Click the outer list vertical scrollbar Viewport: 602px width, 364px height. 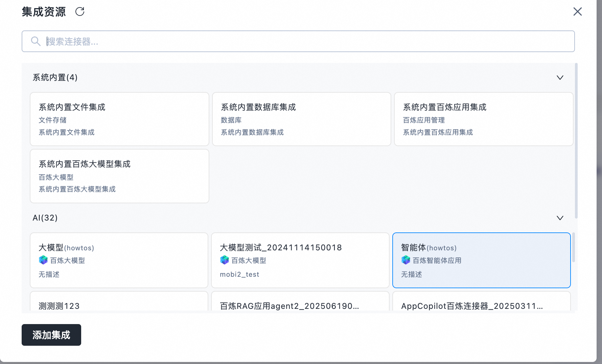pyautogui.click(x=576, y=140)
